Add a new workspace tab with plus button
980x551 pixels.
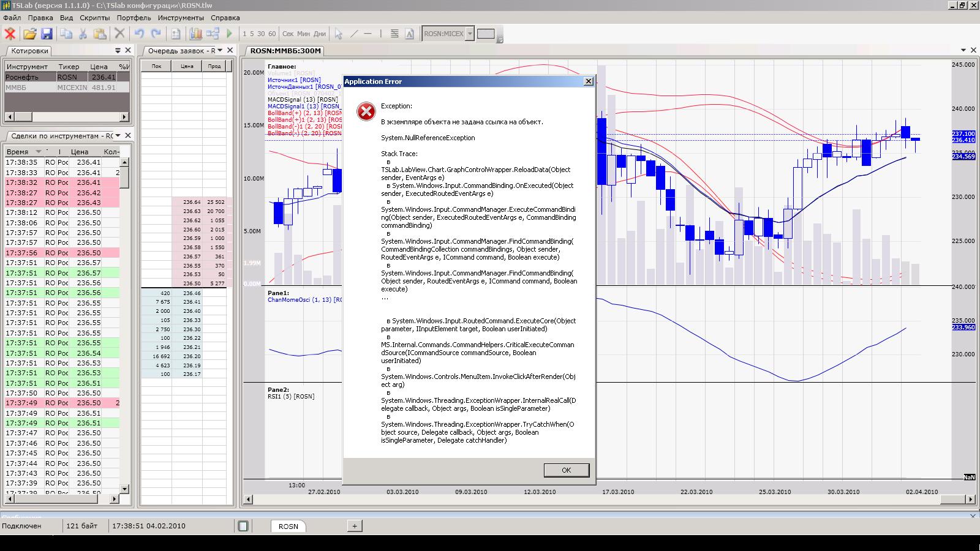click(354, 526)
